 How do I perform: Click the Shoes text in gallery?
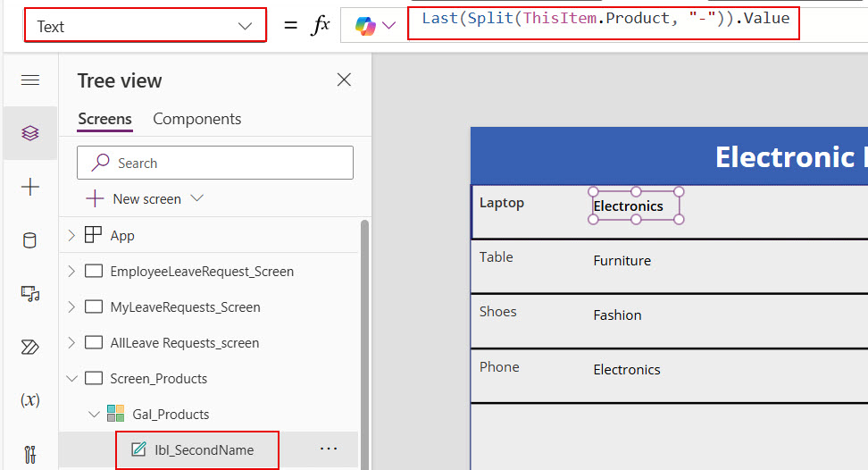(497, 312)
